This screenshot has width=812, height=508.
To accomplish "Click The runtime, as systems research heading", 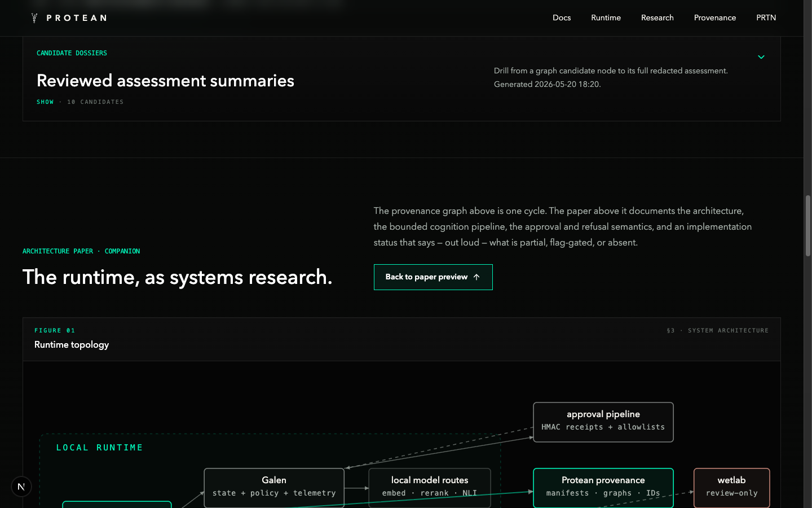I will [x=177, y=277].
